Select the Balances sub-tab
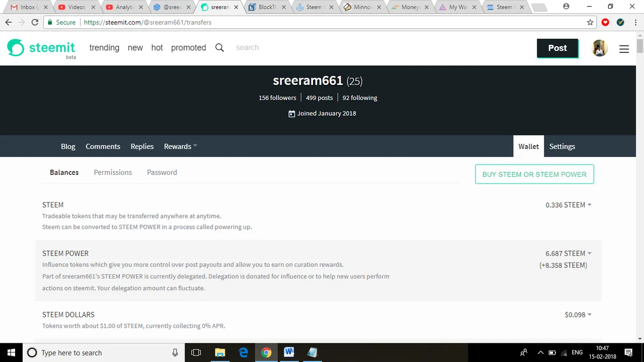 [64, 172]
